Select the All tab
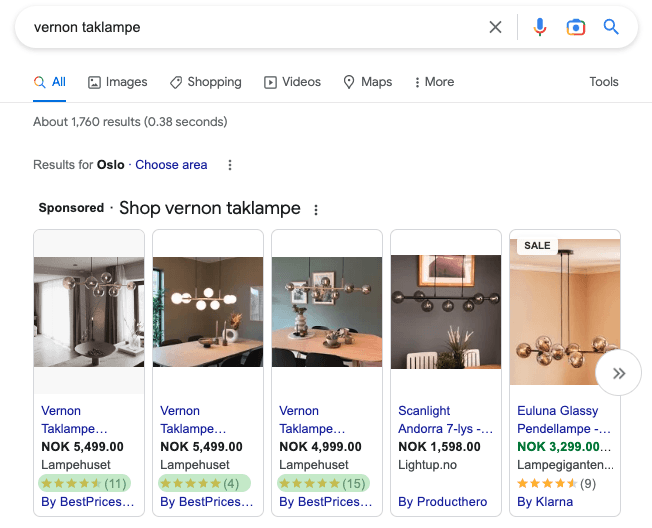This screenshot has height=528, width=652. click(49, 82)
